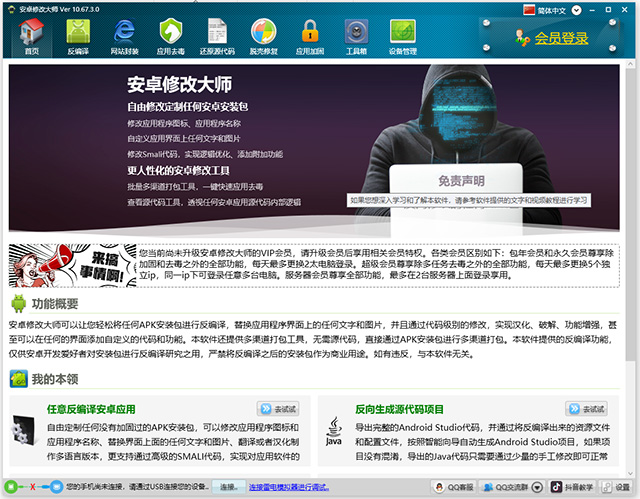This screenshot has height=499, width=640.
Task: Click the scrollbar up arrow
Action: [630, 64]
